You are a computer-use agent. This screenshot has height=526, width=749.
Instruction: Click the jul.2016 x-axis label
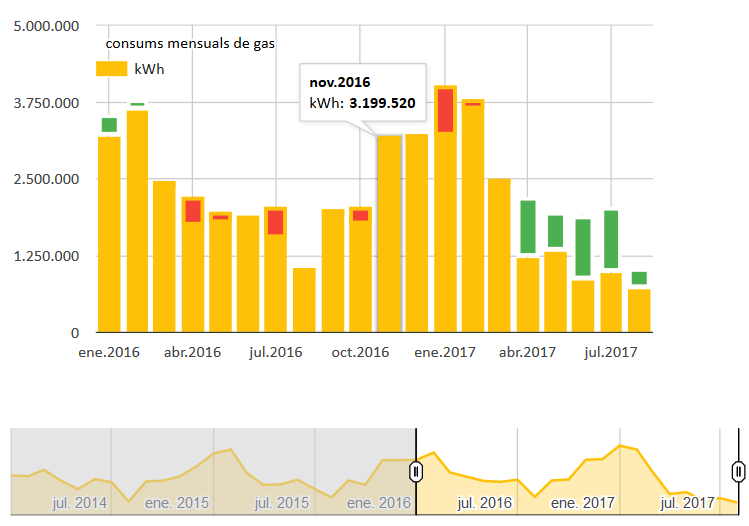point(276,353)
